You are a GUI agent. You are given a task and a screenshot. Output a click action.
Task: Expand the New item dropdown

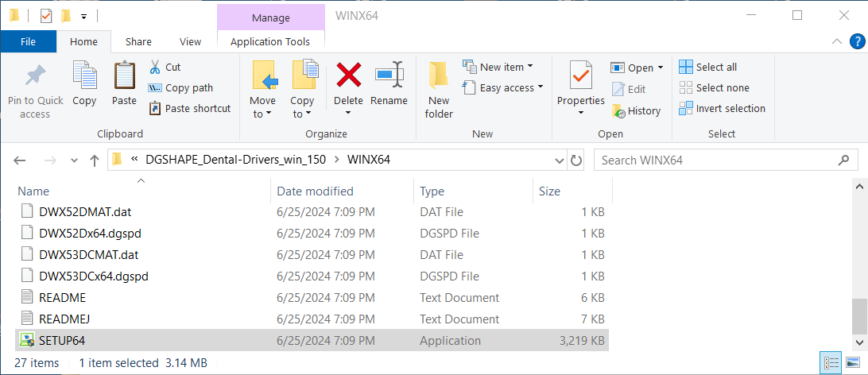[x=529, y=67]
